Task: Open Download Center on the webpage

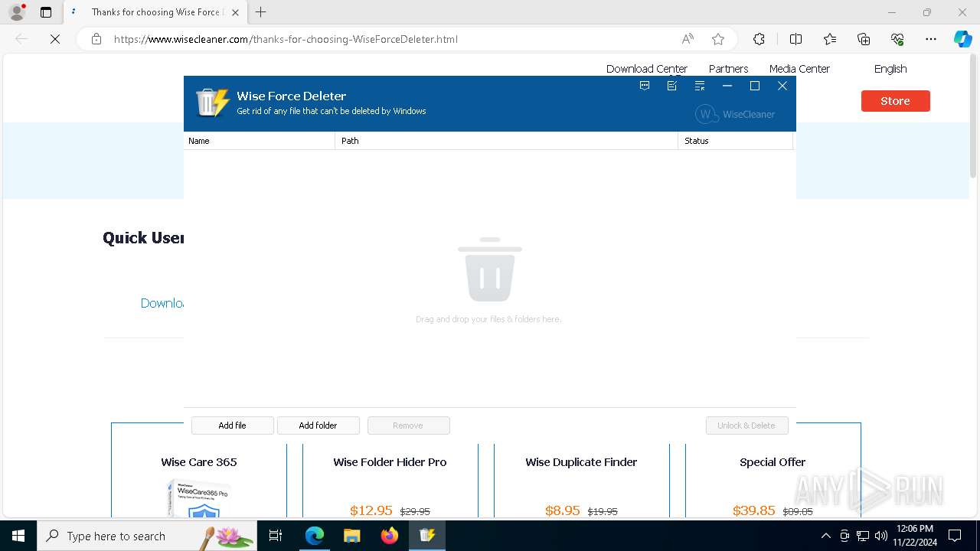Action: pos(647,69)
